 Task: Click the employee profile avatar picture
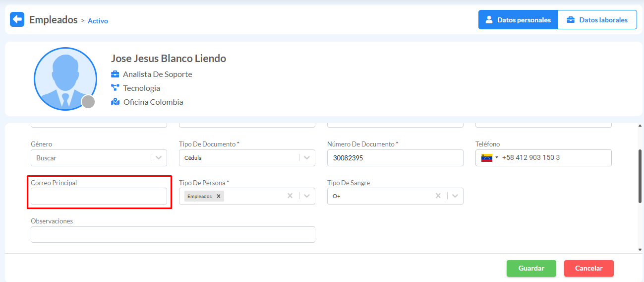pos(65,79)
